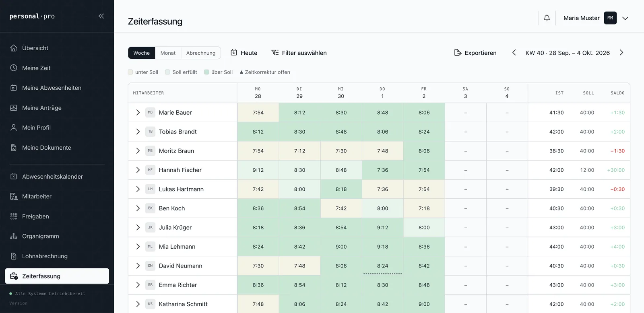
Task: Toggle the 'unter Soll' legend checkbox
Action: [x=130, y=72]
